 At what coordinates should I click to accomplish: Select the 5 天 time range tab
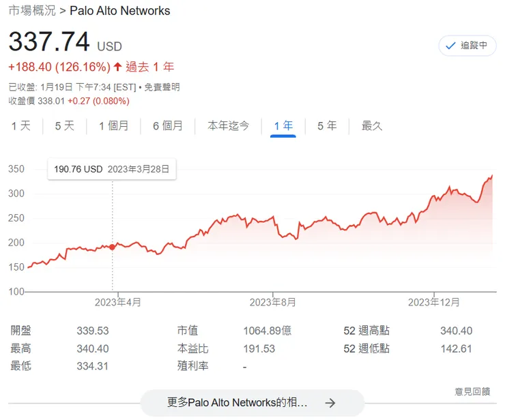pyautogui.click(x=64, y=125)
